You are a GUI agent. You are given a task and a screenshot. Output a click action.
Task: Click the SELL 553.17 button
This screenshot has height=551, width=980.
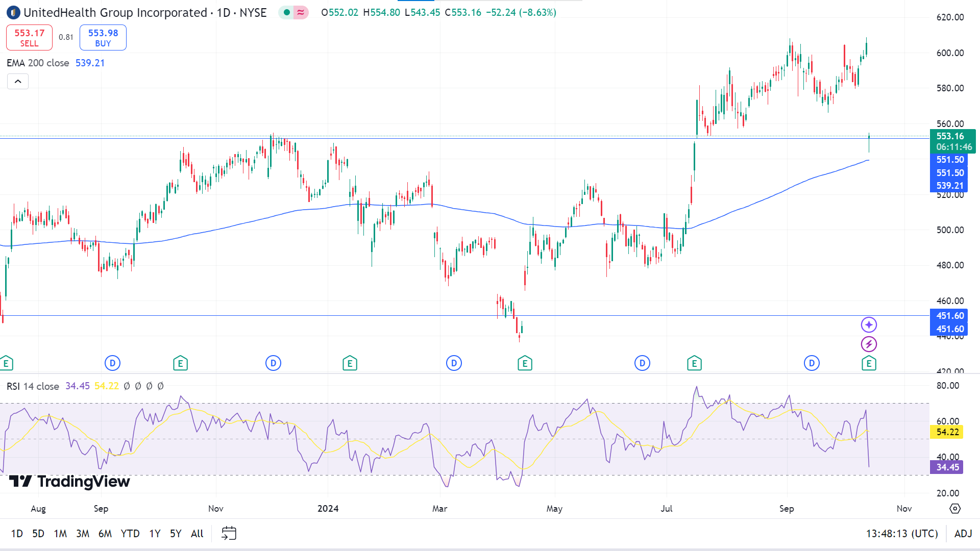(29, 38)
